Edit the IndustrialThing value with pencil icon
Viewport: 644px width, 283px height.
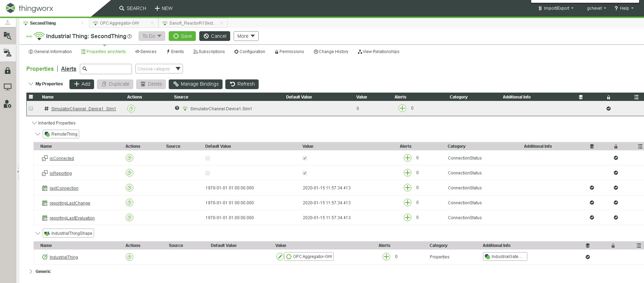(280, 257)
